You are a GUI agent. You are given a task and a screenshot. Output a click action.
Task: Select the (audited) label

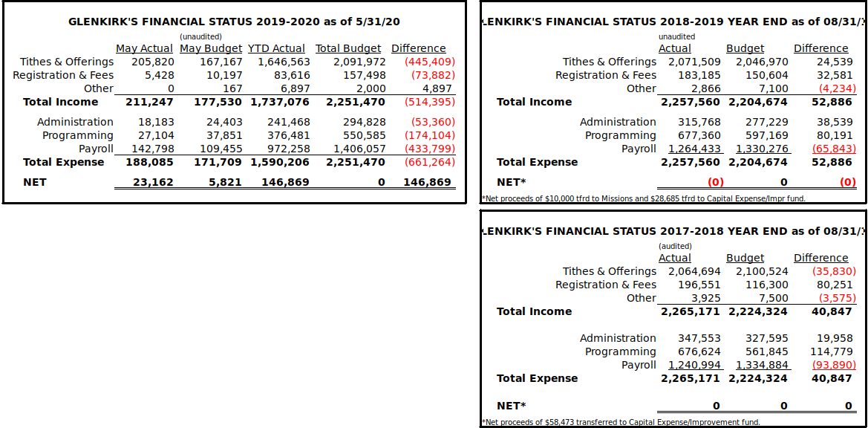pos(675,246)
